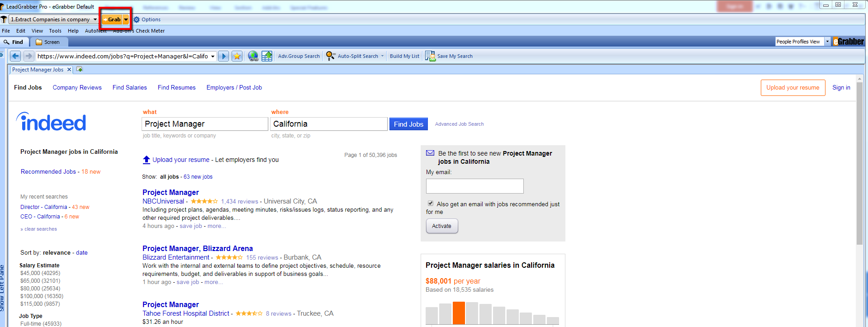
Task: Click the Auto-Split Search magnifier icon
Action: point(331,56)
